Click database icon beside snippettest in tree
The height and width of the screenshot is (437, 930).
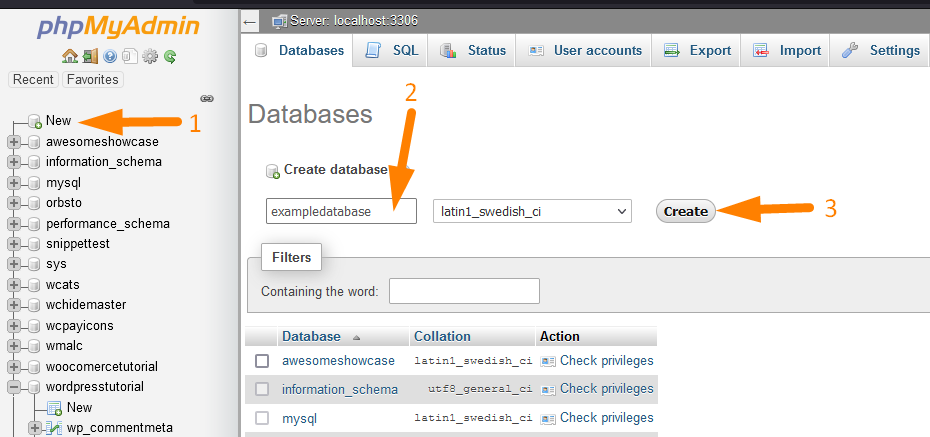coord(34,244)
